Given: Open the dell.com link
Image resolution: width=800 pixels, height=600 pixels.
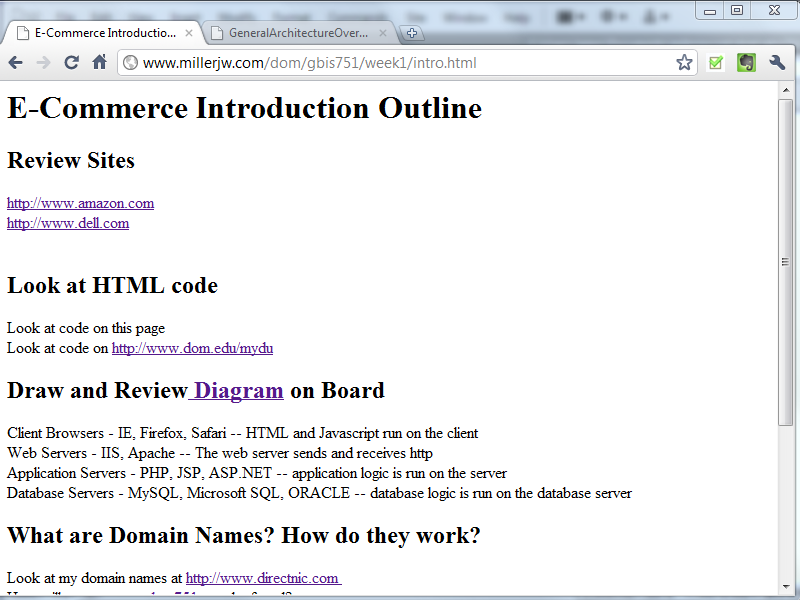Looking at the screenshot, I should 68,223.
